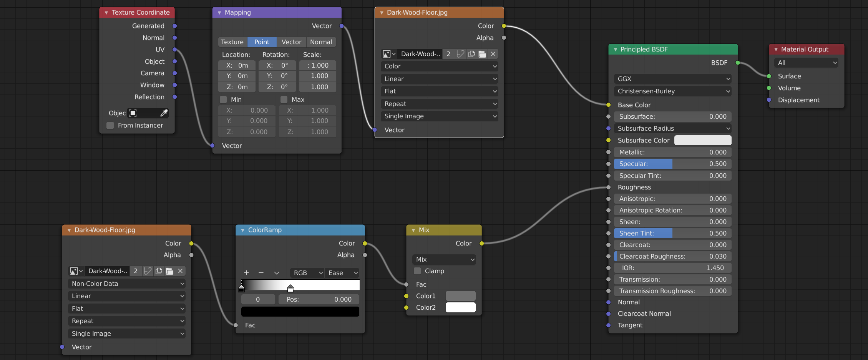This screenshot has width=868, height=360.
Task: Click the user count 2 button in the upper image node
Action: tap(448, 54)
